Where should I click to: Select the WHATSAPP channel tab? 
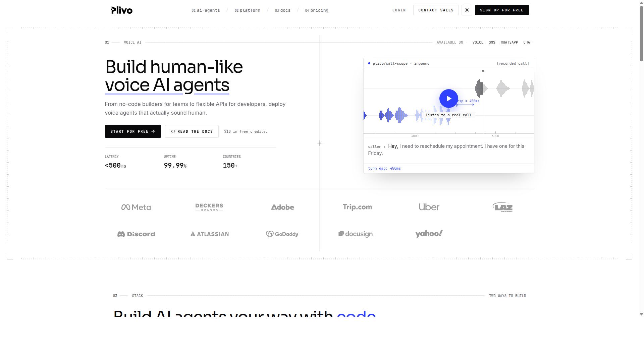(x=509, y=42)
